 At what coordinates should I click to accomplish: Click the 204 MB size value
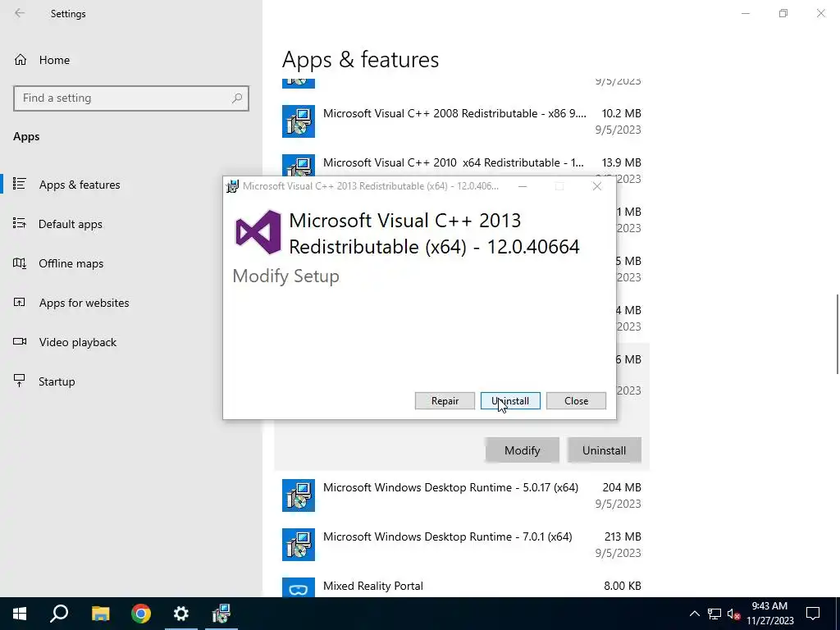tap(622, 487)
